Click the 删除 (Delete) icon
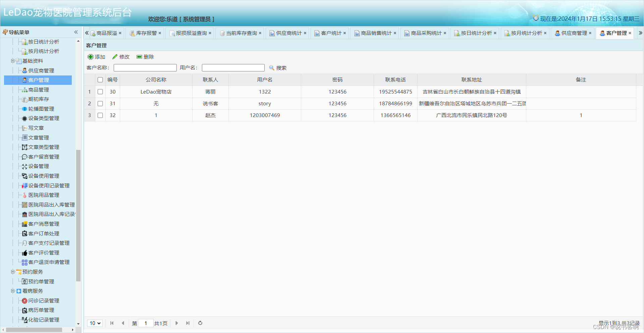 click(x=140, y=57)
